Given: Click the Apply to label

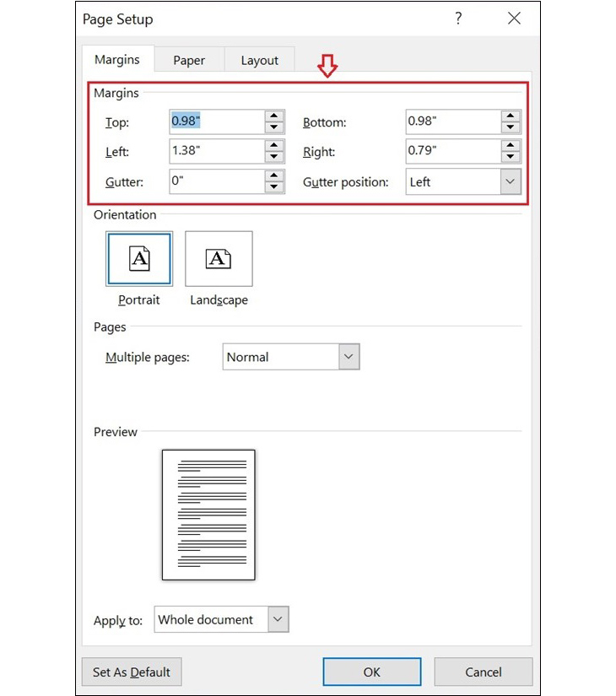Looking at the screenshot, I should [118, 621].
